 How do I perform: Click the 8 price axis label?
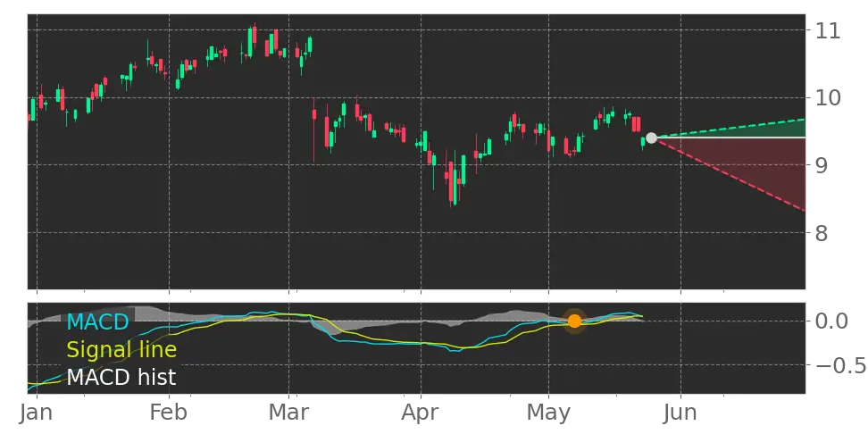(x=822, y=233)
